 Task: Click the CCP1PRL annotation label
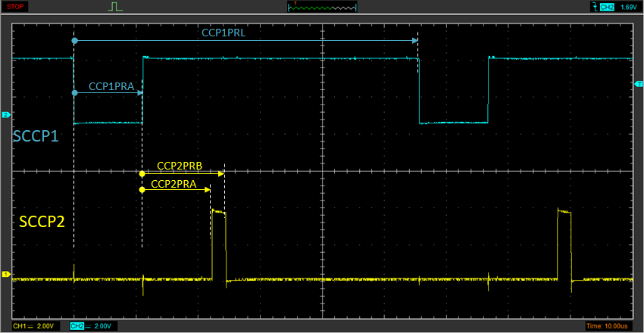click(224, 33)
